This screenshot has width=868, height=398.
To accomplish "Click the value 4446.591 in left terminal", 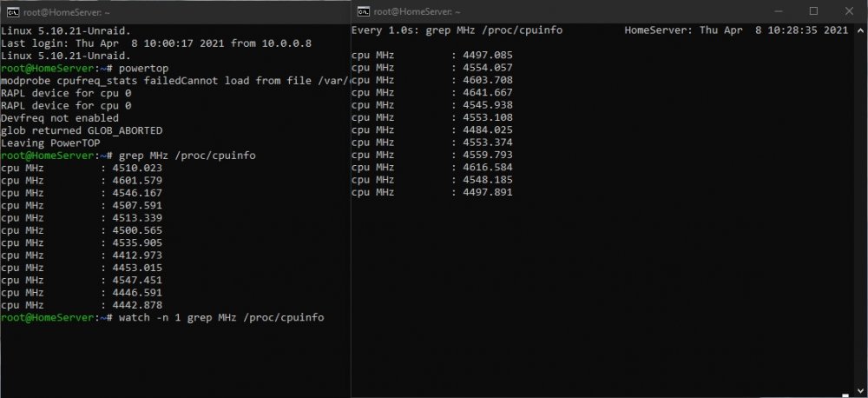I will tap(137, 293).
